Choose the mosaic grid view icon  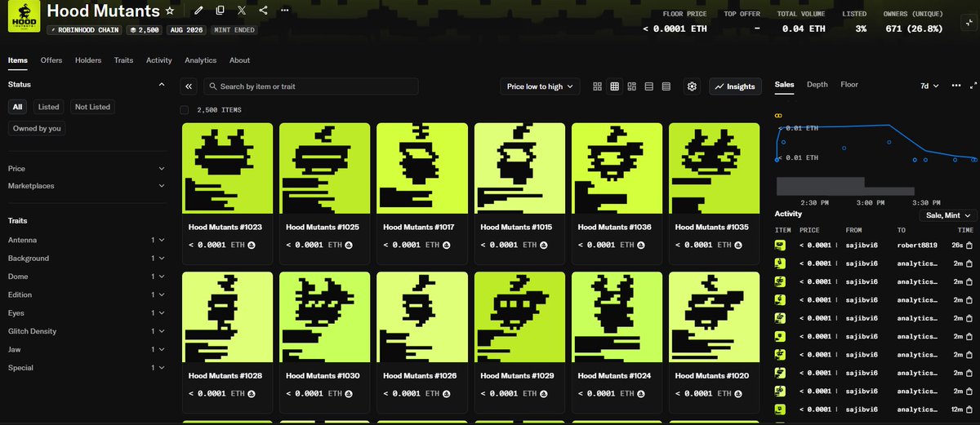(632, 86)
